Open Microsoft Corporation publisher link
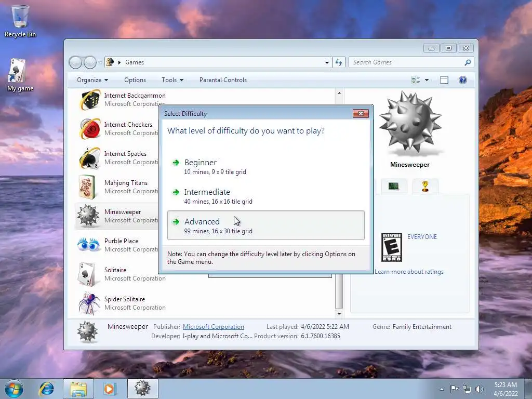 click(214, 327)
